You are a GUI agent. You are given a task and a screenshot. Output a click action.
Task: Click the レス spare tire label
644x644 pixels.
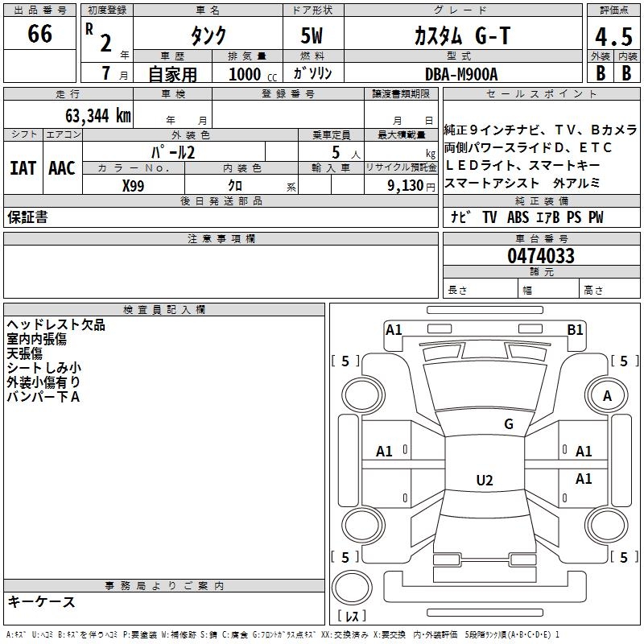pyautogui.click(x=352, y=616)
